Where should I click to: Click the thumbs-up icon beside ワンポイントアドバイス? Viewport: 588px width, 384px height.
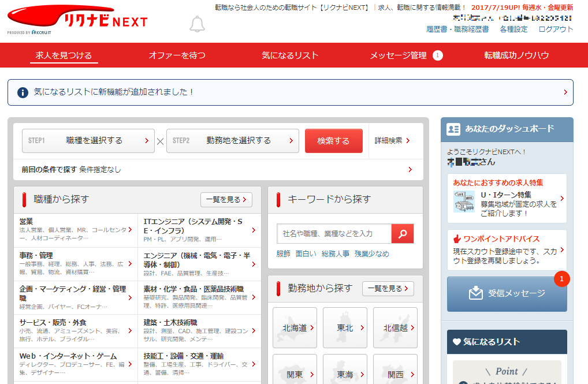[457, 239]
